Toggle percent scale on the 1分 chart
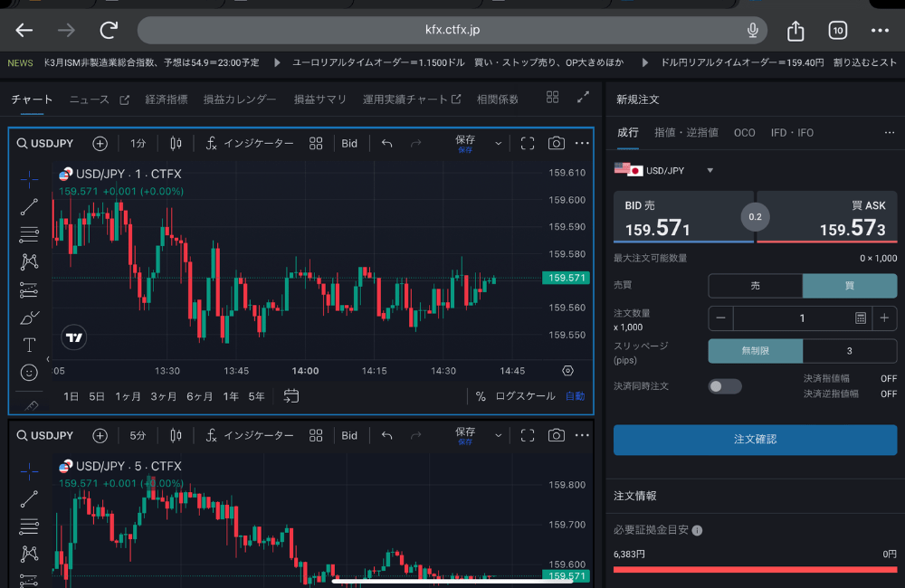 click(x=481, y=396)
